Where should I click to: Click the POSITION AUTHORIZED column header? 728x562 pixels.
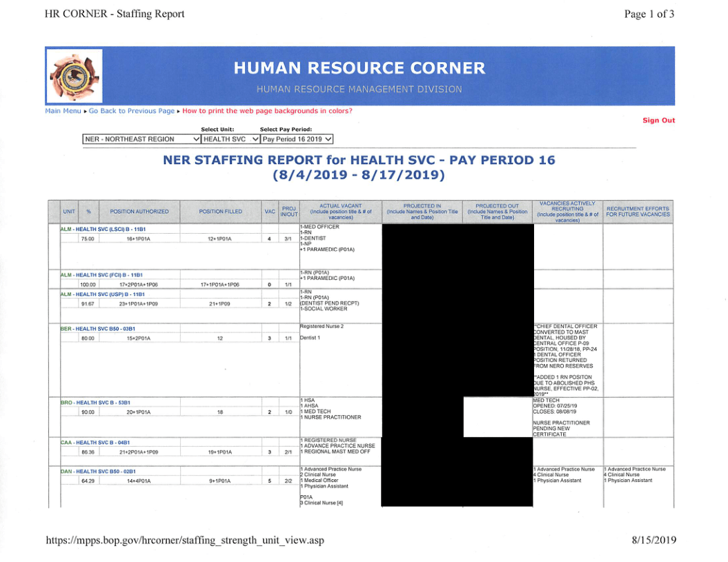point(139,212)
